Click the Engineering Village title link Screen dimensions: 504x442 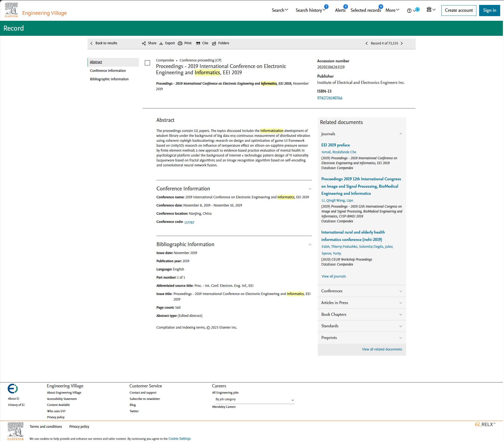coord(45,13)
